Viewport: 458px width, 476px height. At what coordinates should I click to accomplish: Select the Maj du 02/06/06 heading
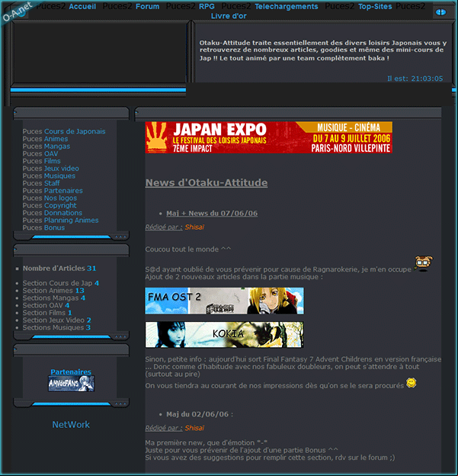click(199, 414)
